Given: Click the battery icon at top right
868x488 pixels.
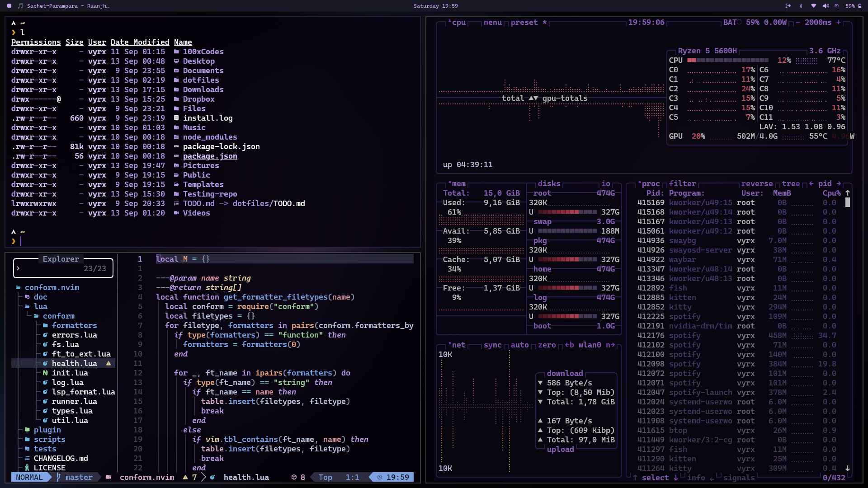Looking at the screenshot, I should click(860, 6).
